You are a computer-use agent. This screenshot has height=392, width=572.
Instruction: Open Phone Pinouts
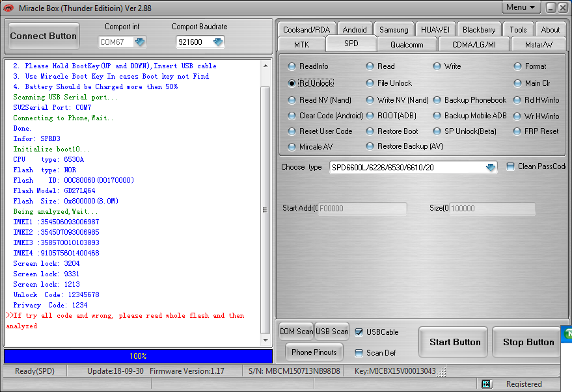pyautogui.click(x=314, y=352)
